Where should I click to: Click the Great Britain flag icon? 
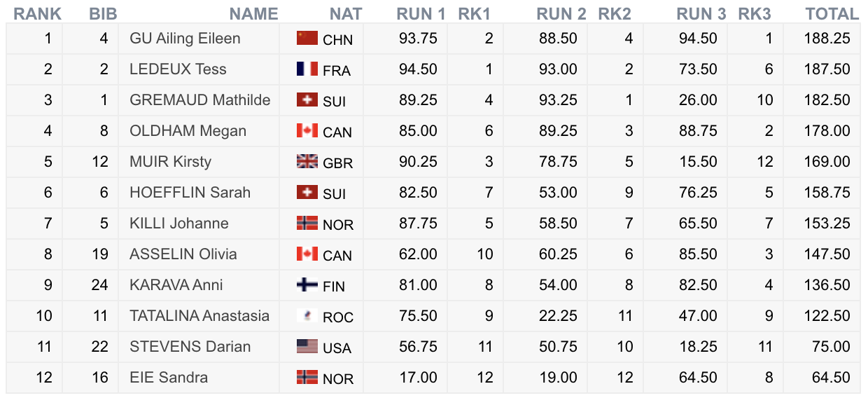pyautogui.click(x=307, y=162)
